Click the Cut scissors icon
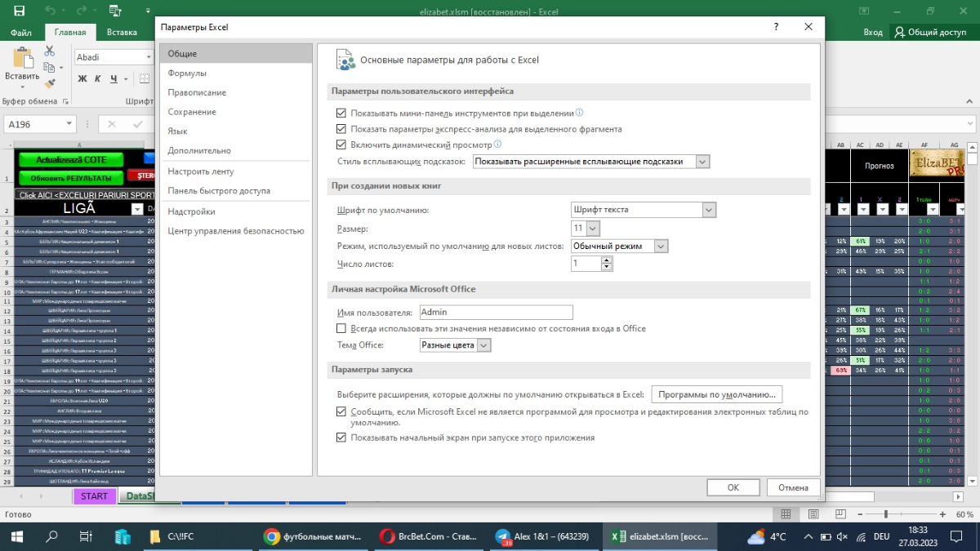980x551 pixels. coord(49,51)
